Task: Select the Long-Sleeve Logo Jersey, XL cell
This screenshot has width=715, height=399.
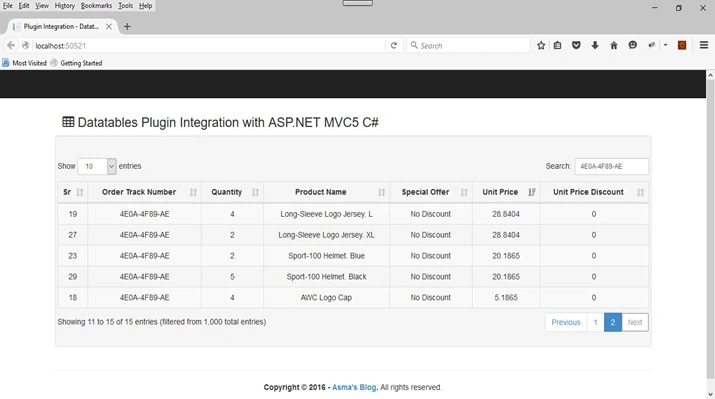Action: click(x=326, y=235)
